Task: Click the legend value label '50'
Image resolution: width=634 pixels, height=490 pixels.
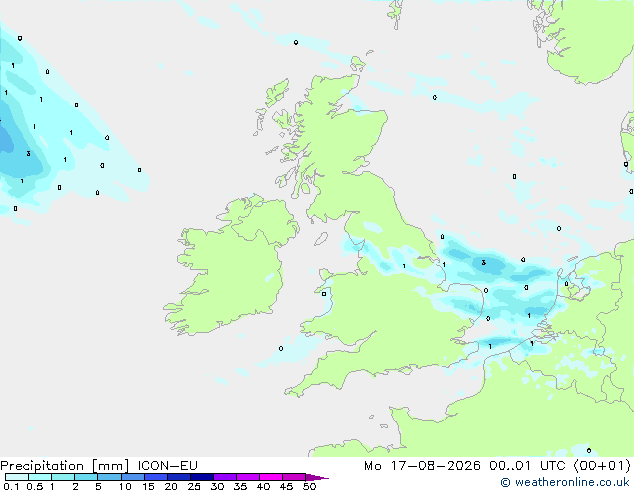Action: (309, 486)
